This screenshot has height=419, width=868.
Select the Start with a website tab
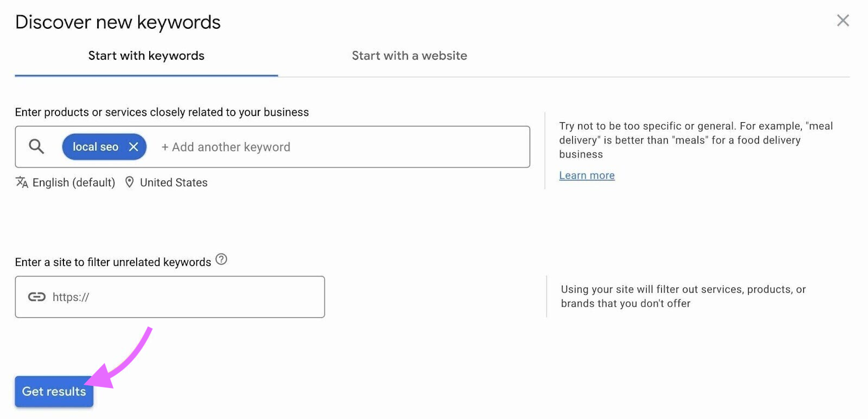pyautogui.click(x=409, y=55)
